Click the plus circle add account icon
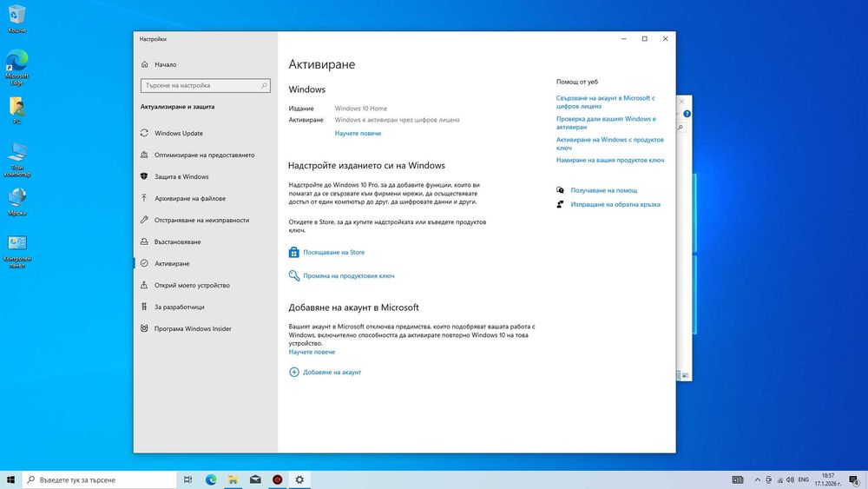This screenshot has width=868, height=489. click(x=294, y=372)
